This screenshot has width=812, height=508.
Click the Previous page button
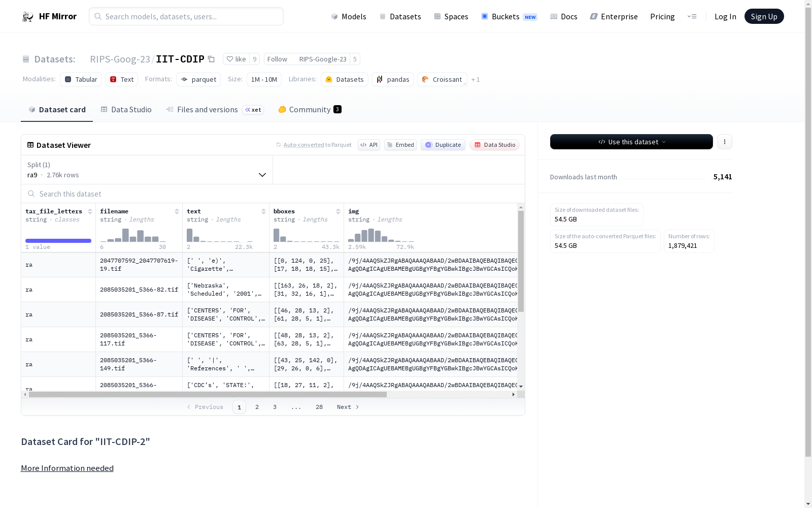(205, 407)
